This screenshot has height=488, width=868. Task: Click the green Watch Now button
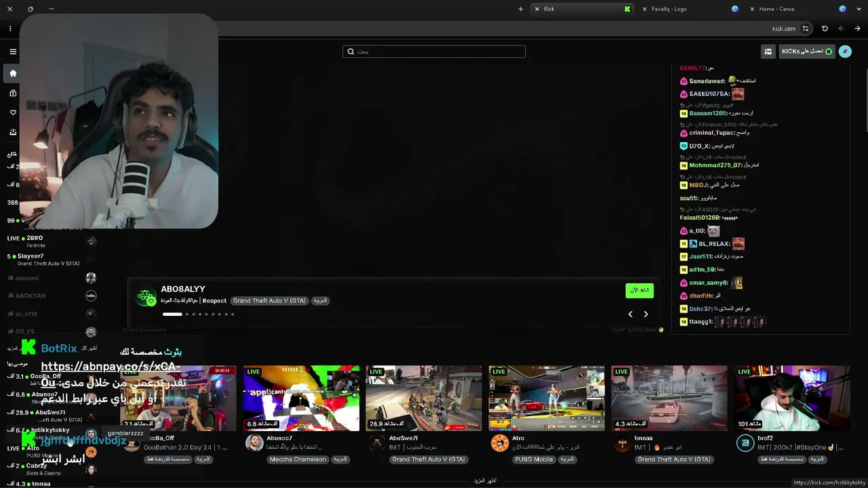639,290
